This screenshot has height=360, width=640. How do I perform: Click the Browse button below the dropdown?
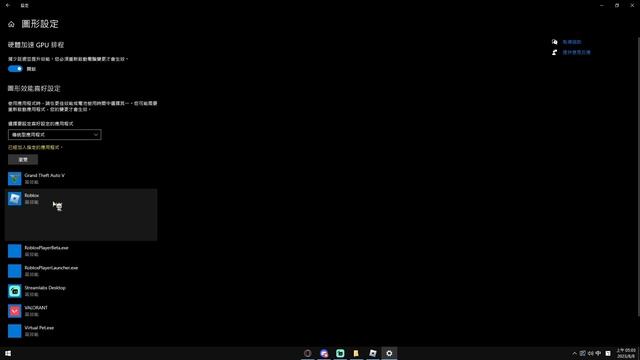tap(23, 160)
